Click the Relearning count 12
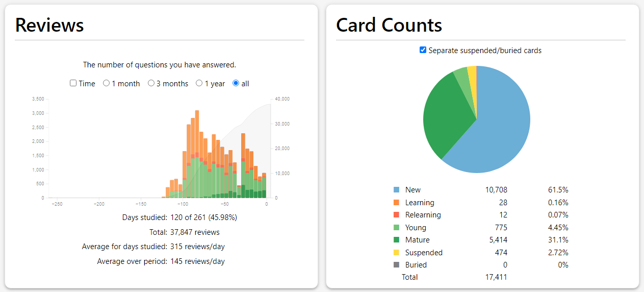This screenshot has width=644, height=292. [503, 215]
